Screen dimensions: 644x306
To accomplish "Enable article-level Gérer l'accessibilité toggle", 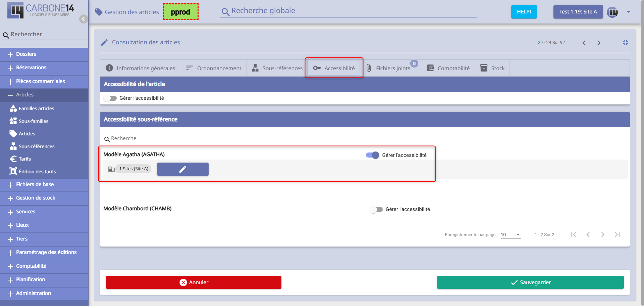I will [x=110, y=98].
